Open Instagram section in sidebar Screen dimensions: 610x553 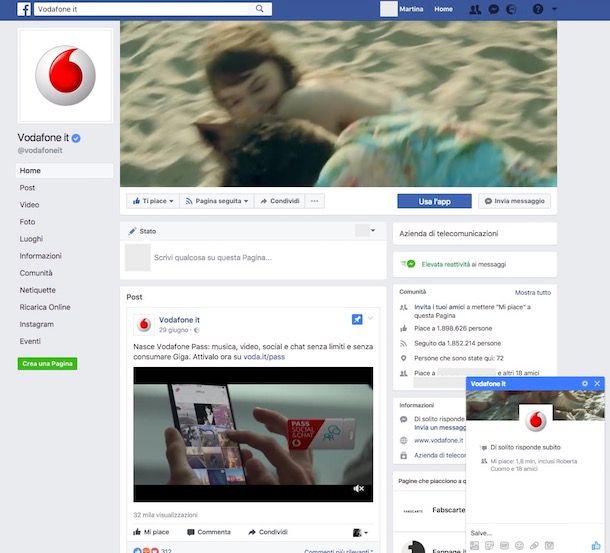[x=37, y=324]
